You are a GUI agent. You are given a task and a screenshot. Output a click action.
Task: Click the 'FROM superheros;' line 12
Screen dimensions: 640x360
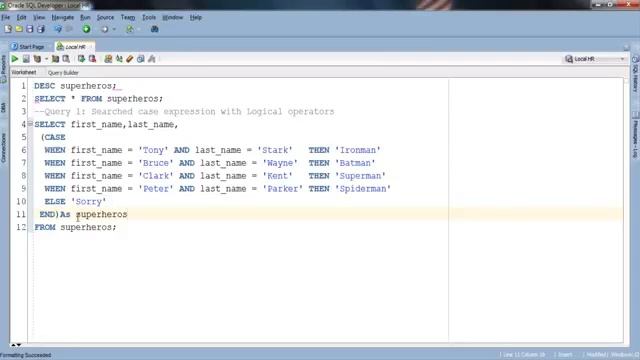[75, 227]
